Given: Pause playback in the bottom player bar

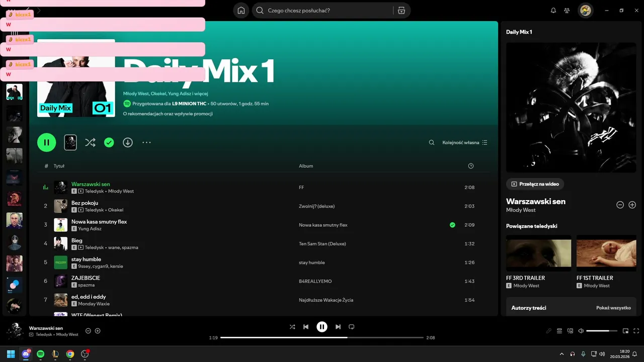Looking at the screenshot, I should click(322, 327).
